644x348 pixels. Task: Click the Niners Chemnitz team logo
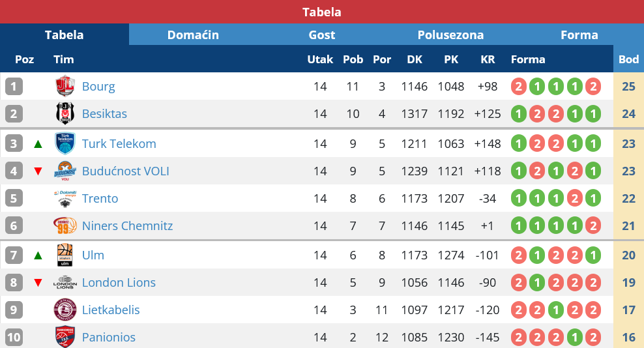65,225
